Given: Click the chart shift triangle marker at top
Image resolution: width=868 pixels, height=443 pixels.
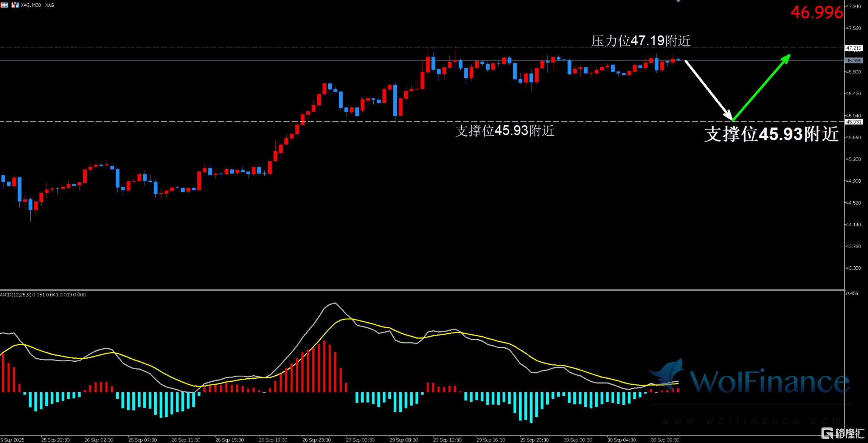Looking at the screenshot, I should [x=678, y=1].
